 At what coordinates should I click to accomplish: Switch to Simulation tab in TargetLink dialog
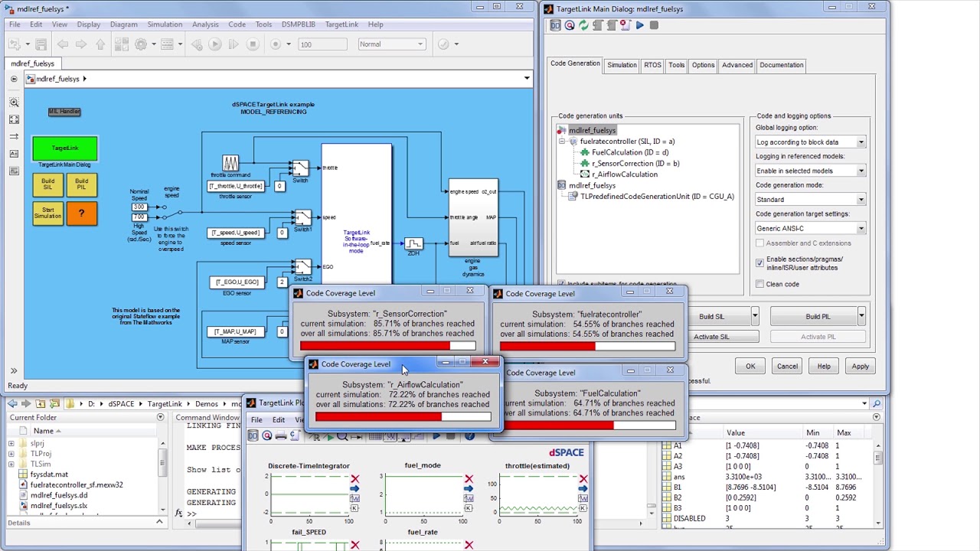[x=622, y=65]
